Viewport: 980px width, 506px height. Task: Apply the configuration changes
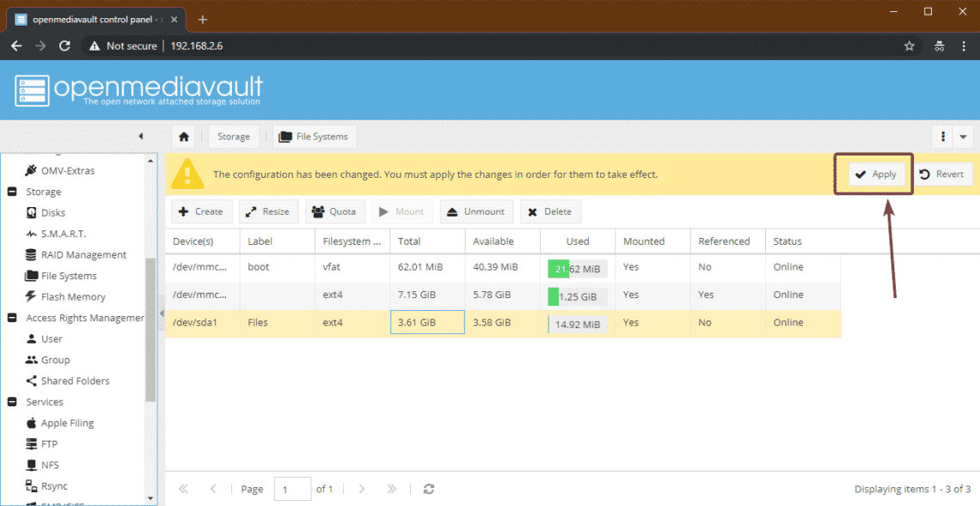[x=875, y=174]
